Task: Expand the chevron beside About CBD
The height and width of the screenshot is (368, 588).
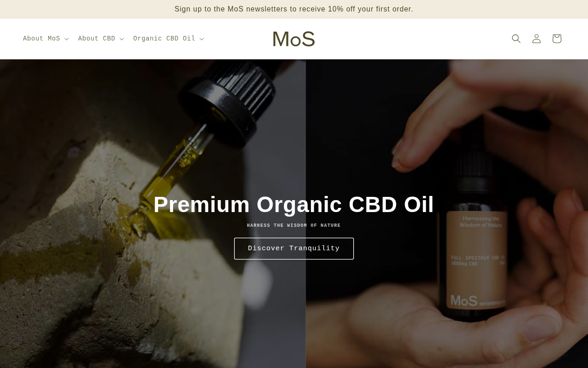Action: tap(122, 39)
